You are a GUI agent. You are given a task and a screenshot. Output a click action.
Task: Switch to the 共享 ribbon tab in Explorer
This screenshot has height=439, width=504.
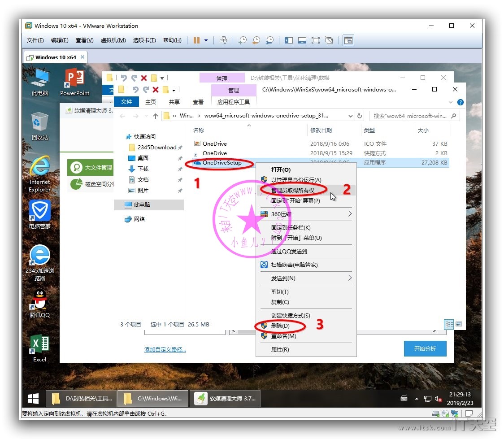[x=174, y=102]
